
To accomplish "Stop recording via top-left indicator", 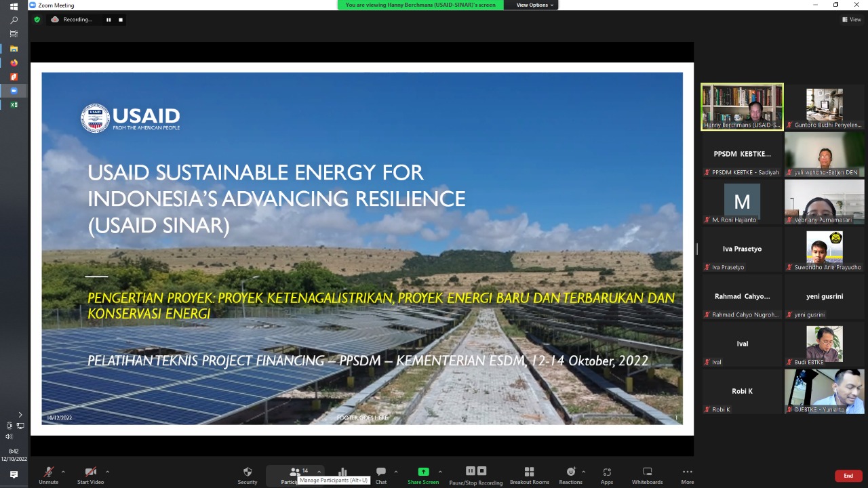I will [x=121, y=20].
